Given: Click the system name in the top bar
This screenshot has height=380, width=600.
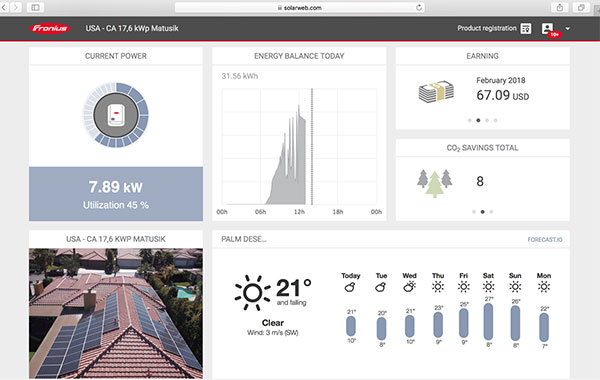Looking at the screenshot, I should pos(132,28).
